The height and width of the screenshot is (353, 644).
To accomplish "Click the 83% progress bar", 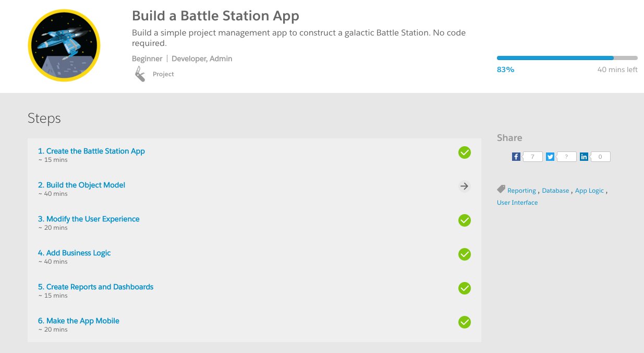I will pos(567,58).
